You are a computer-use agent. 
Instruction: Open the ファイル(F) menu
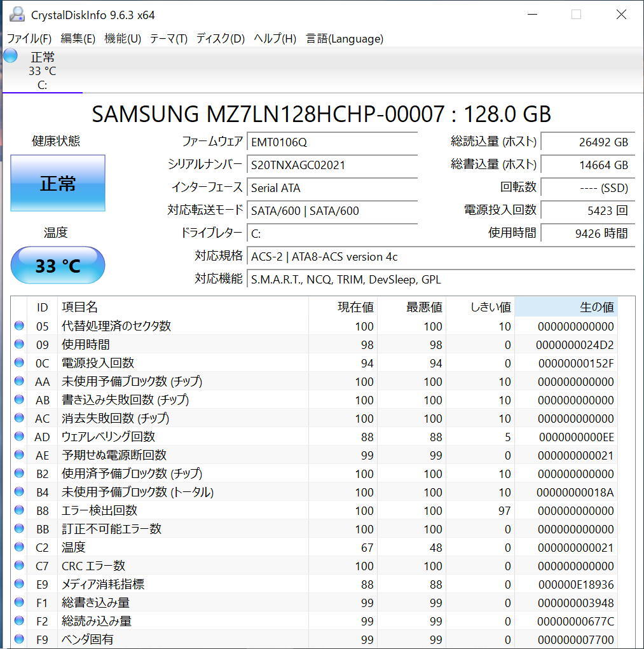[29, 39]
